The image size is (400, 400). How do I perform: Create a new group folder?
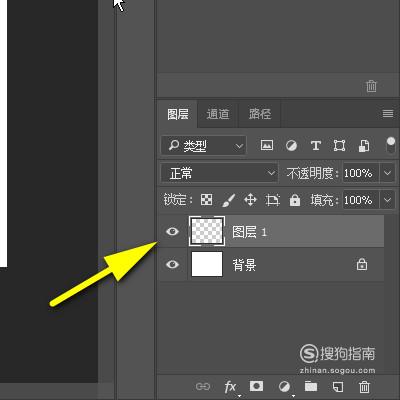311,386
